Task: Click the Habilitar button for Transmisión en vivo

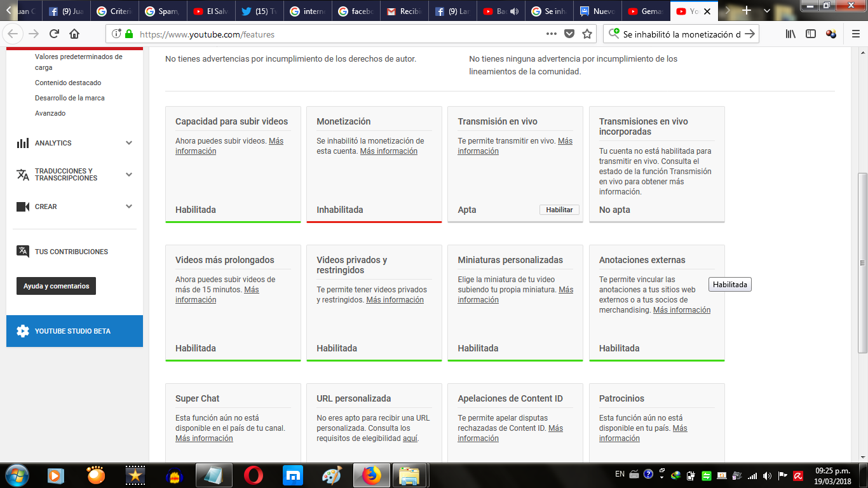Action: pos(559,210)
